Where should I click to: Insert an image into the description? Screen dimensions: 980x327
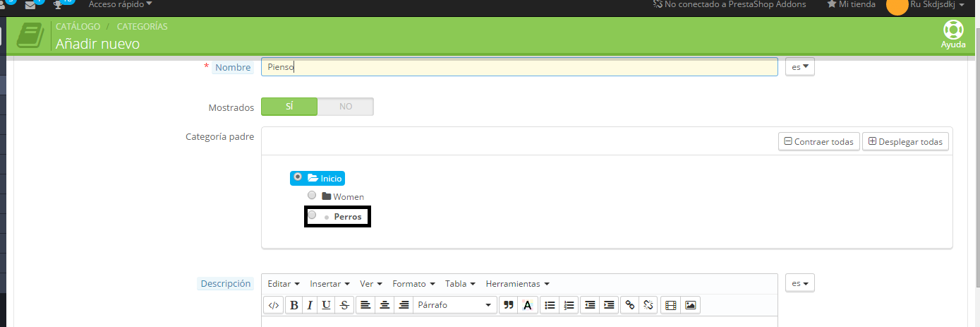[690, 305]
